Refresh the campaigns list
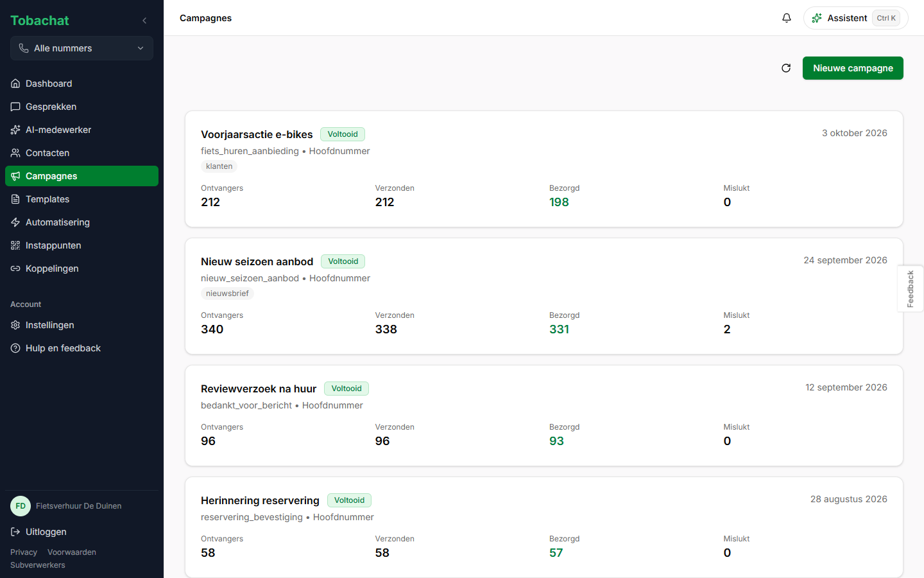Image resolution: width=924 pixels, height=578 pixels. (x=786, y=68)
